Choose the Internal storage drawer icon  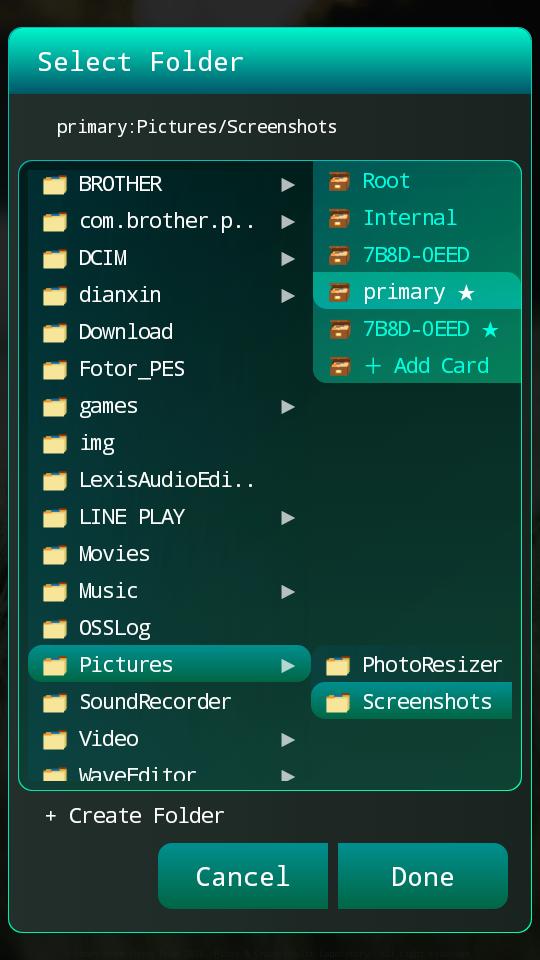pos(339,218)
